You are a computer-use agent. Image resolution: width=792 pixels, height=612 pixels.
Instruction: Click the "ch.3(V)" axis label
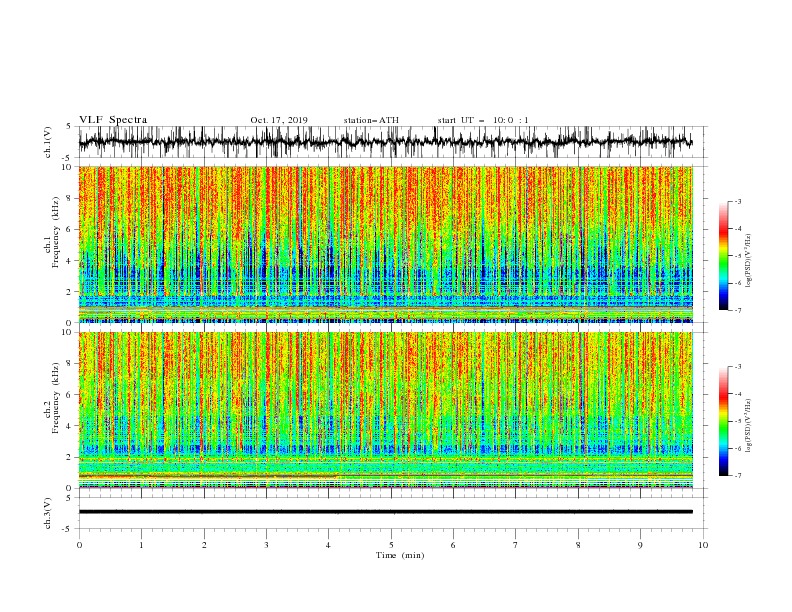coord(48,513)
